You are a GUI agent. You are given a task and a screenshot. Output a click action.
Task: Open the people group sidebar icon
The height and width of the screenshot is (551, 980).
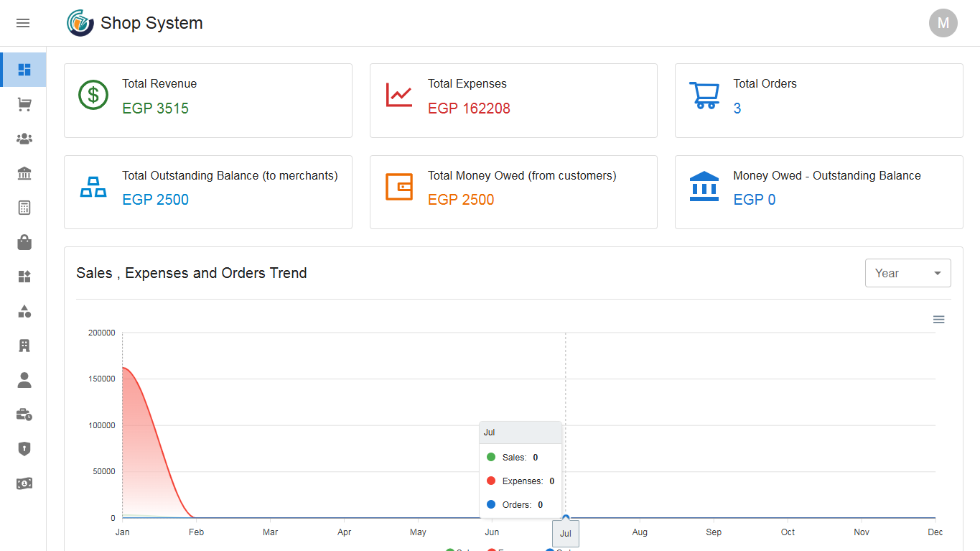[x=24, y=139]
